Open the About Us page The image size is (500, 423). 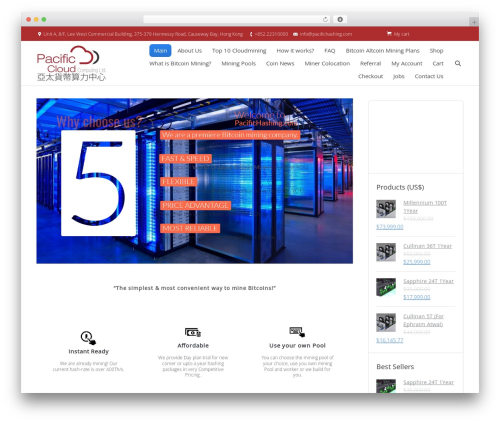[x=189, y=51]
